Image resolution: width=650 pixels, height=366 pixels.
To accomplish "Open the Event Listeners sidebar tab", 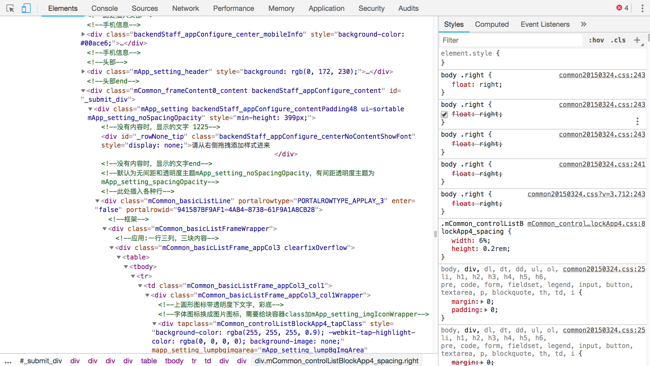I will pos(545,24).
